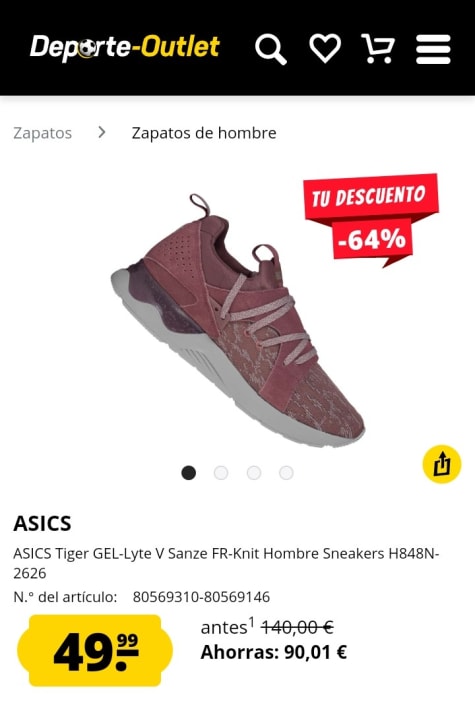Go to the Deporte-Outlet home logo
The width and height of the screenshot is (475, 705).
click(125, 48)
